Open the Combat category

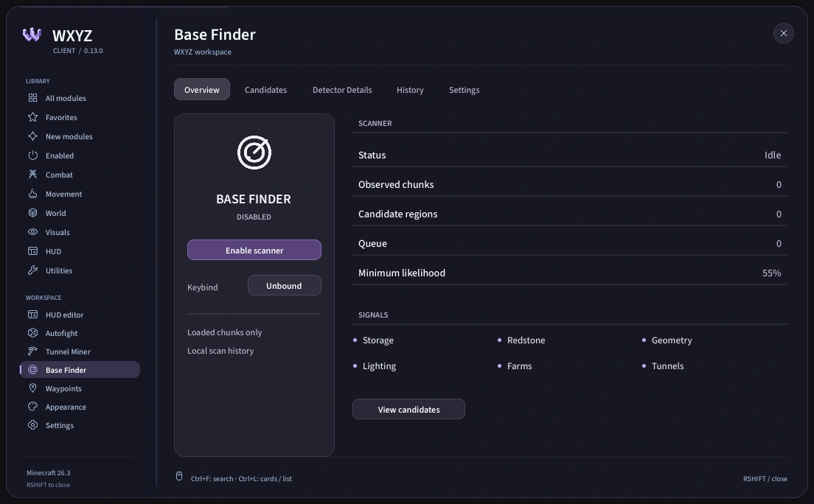(x=80, y=175)
